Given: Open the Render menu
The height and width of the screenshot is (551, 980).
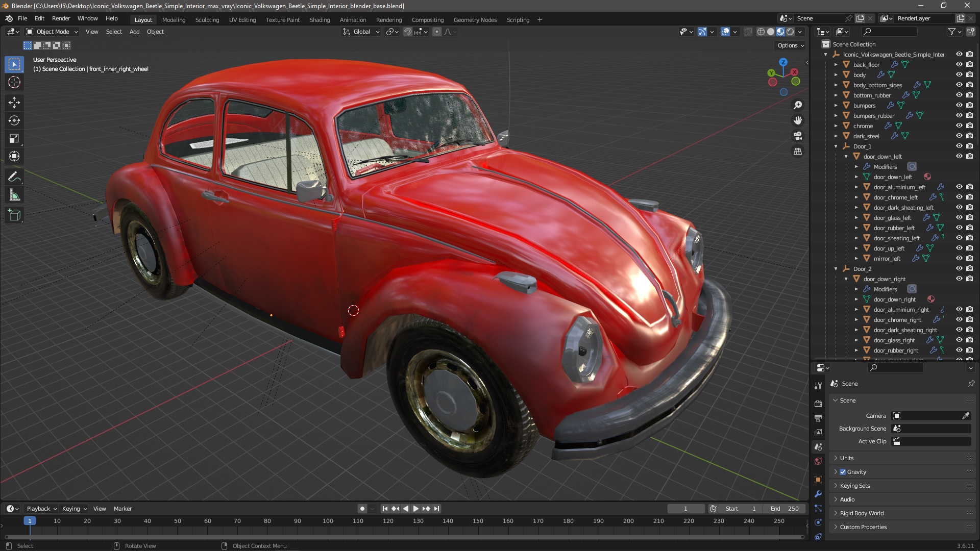Looking at the screenshot, I should (x=61, y=18).
